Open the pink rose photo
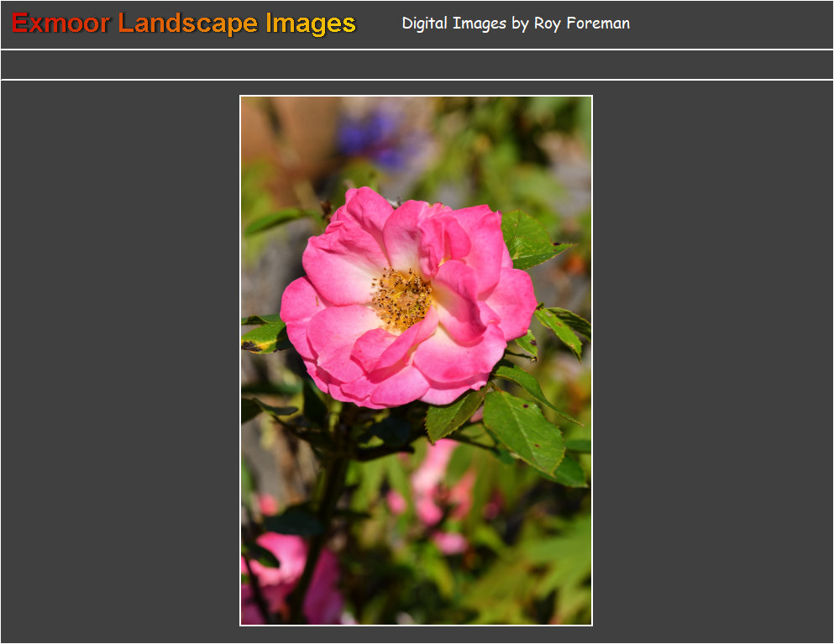Image resolution: width=834 pixels, height=644 pixels. 416,360
